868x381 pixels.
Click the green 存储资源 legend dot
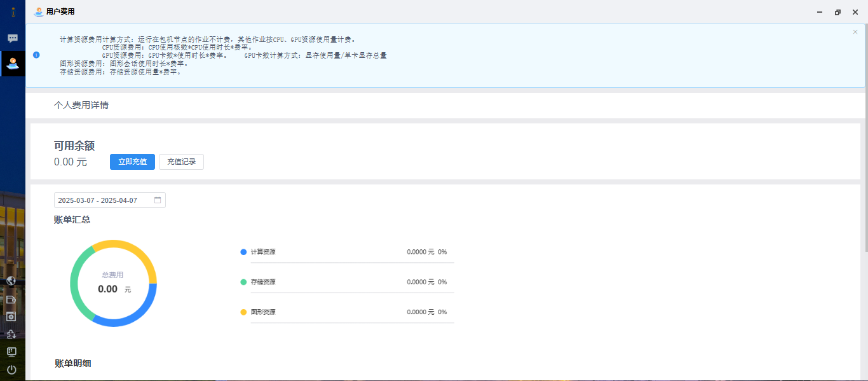tap(243, 282)
